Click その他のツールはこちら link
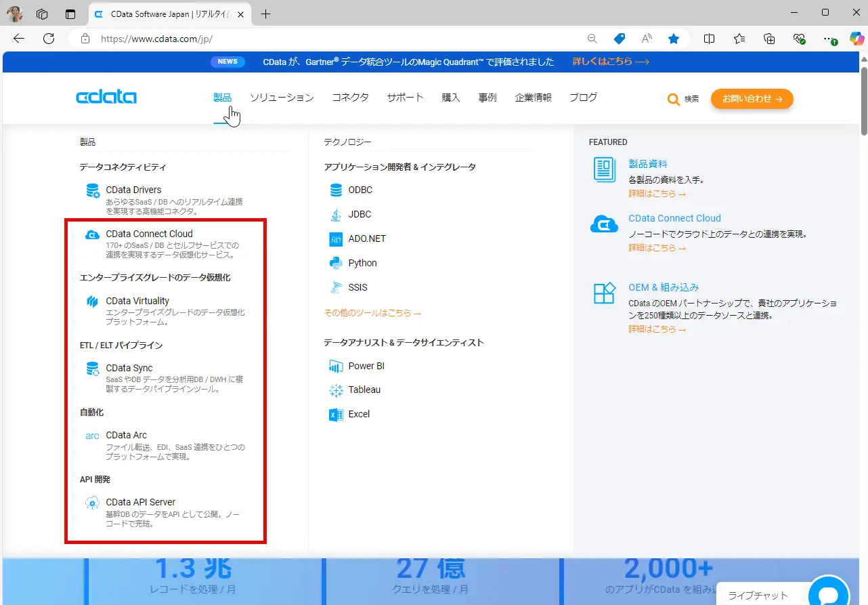This screenshot has width=868, height=605. [x=372, y=313]
